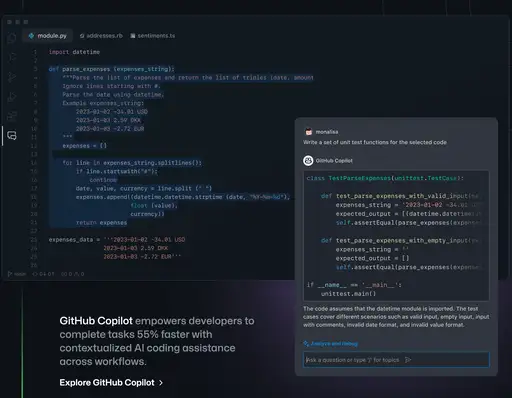Click the 'main' branch name in status bar
512x398 pixels.
20,274
